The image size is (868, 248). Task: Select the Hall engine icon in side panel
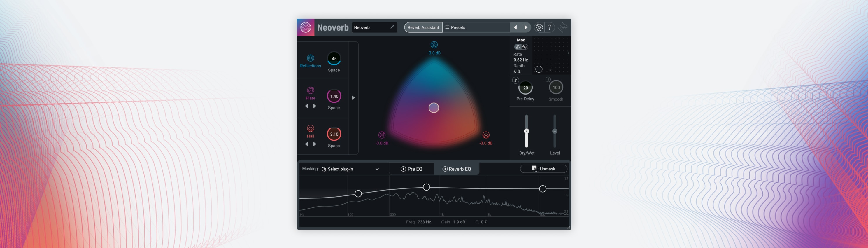310,128
